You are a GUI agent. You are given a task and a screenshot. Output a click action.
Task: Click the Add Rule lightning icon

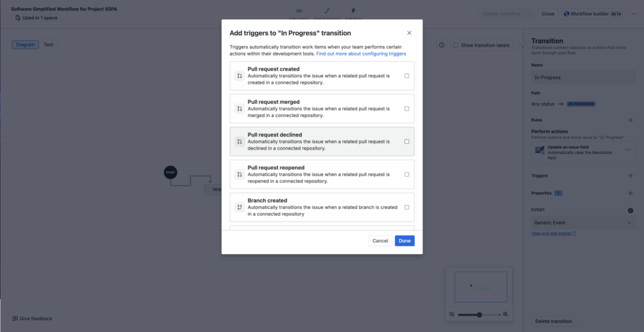pos(353,11)
